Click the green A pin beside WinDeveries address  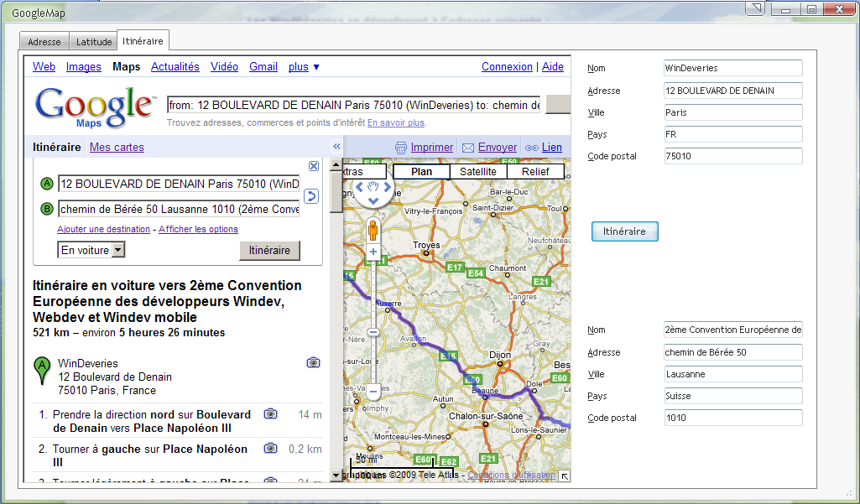(x=42, y=370)
